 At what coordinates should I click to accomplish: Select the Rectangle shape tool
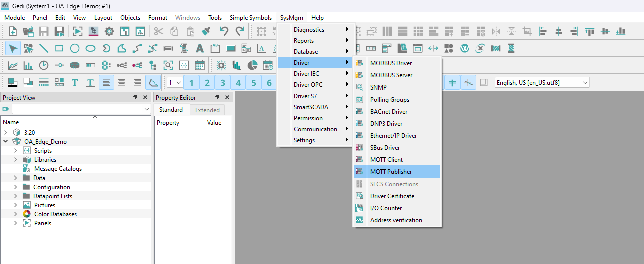pos(59,48)
